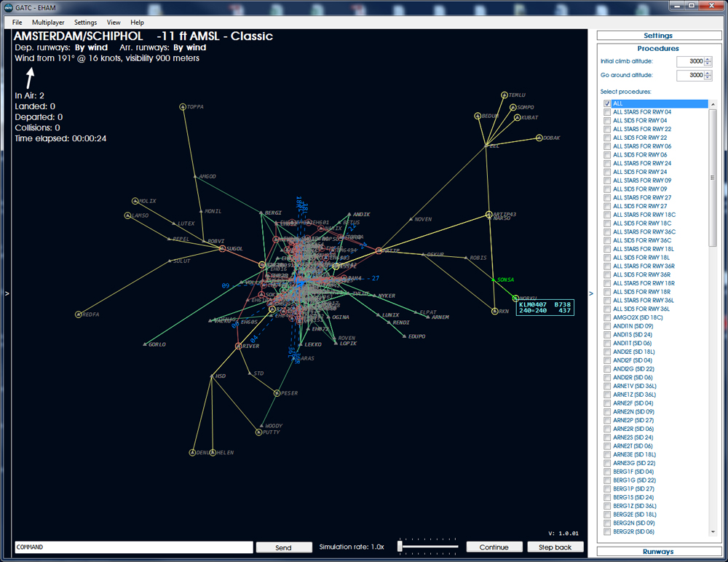The height and width of the screenshot is (562, 728).
Task: Click the Continue button
Action: point(494,547)
